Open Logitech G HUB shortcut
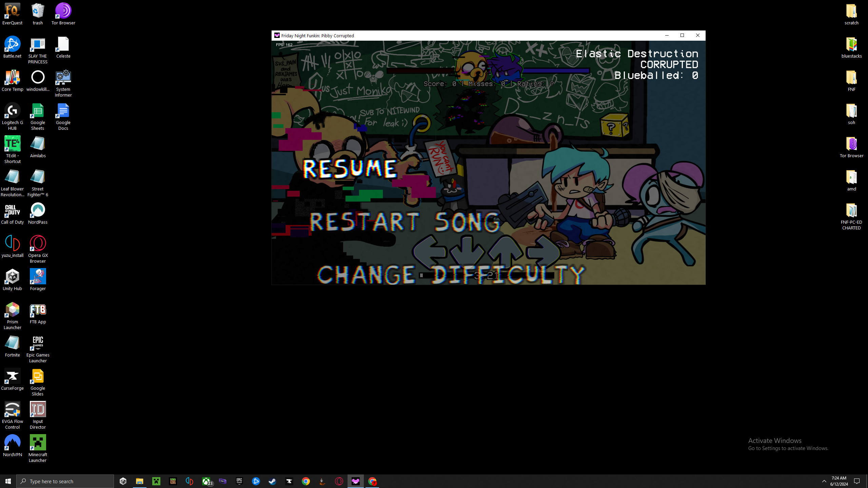This screenshot has height=488, width=868. point(13,117)
